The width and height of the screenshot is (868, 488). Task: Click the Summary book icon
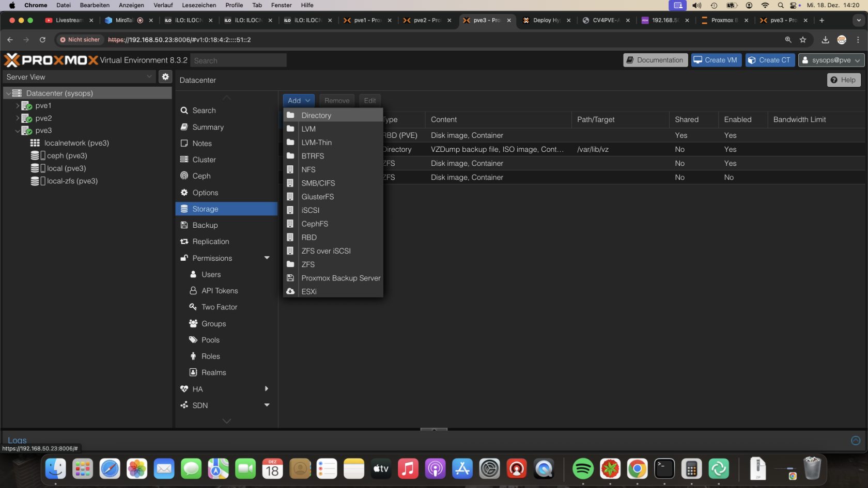pos(184,127)
